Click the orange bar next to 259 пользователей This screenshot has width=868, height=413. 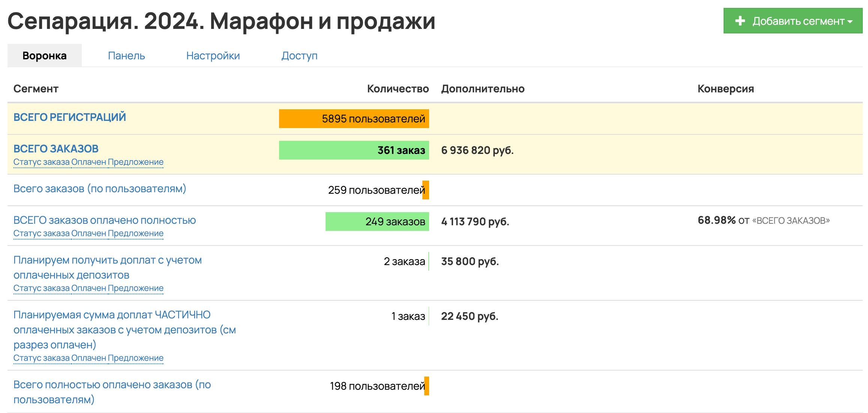426,190
